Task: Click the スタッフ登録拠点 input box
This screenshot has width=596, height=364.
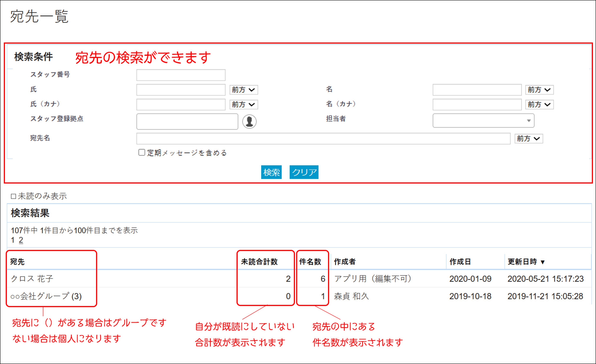Action: point(187,121)
